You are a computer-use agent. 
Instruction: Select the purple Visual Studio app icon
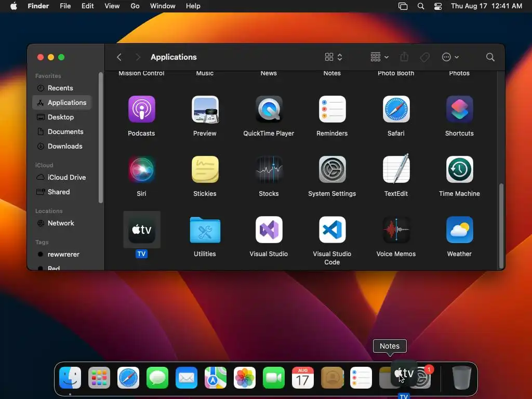click(x=269, y=230)
